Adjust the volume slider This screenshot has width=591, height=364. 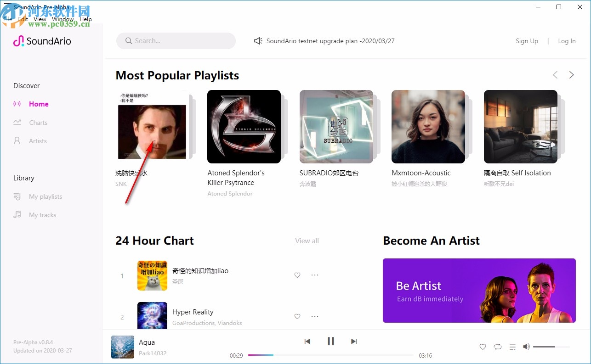point(551,347)
